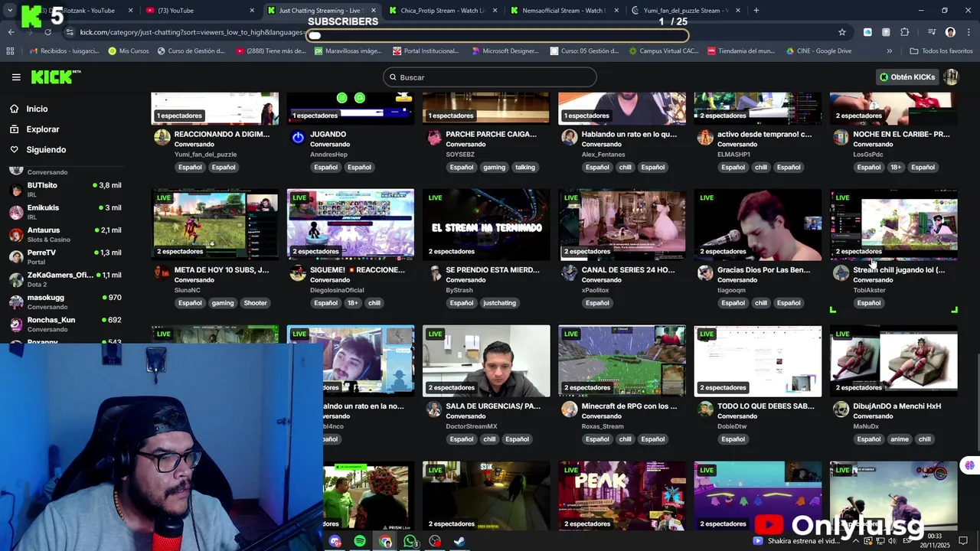This screenshot has width=980, height=551.
Task: Open Emikukis channel in the sidebar
Action: (x=65, y=211)
